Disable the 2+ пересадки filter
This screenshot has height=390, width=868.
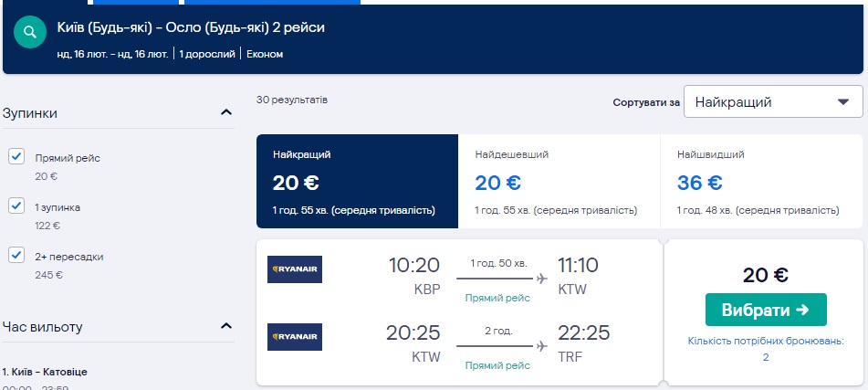pyautogui.click(x=16, y=255)
